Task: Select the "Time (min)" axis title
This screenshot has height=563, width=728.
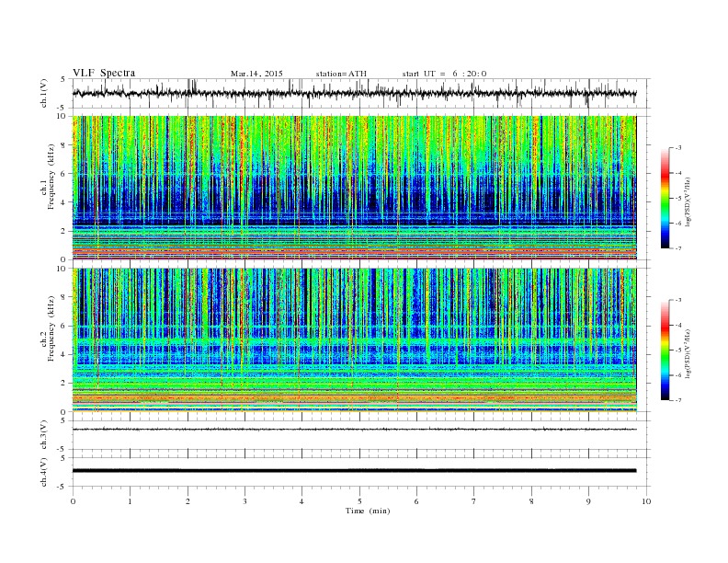Action: click(368, 511)
